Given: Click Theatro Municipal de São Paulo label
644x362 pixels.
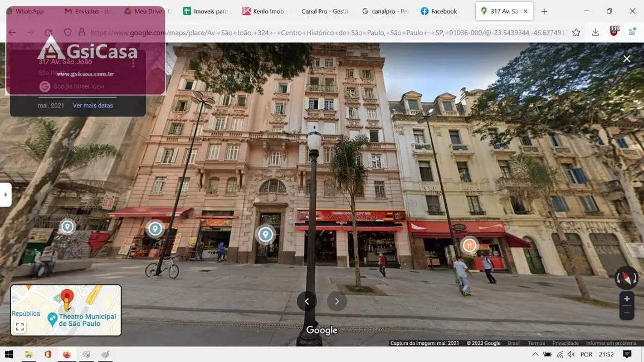Looking at the screenshot, I should pos(87,320).
